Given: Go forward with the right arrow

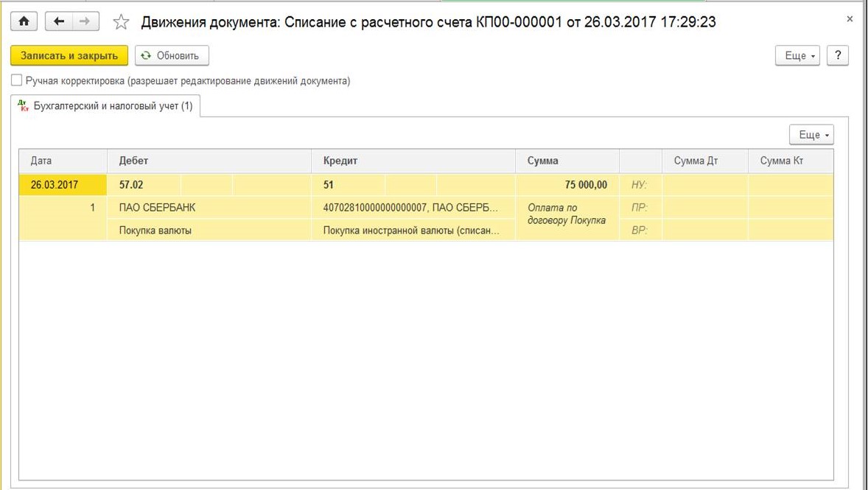Looking at the screenshot, I should tap(85, 21).
